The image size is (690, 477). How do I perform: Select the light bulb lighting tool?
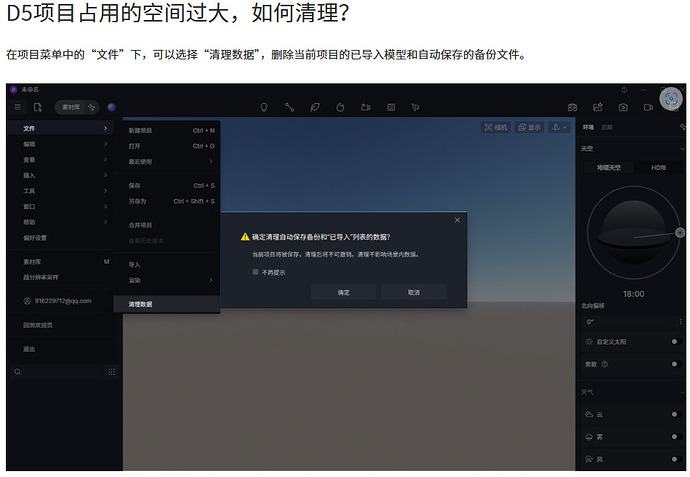coord(264,107)
